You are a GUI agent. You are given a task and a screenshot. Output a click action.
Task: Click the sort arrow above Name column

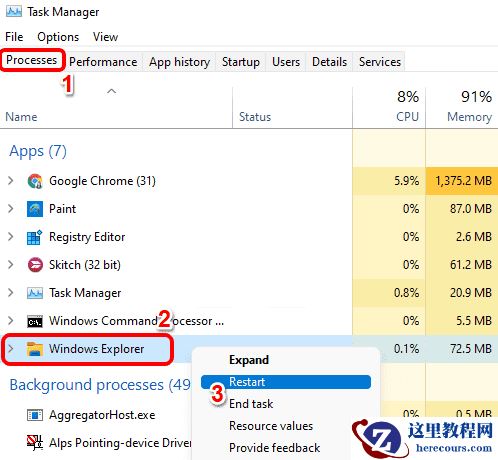(x=112, y=91)
